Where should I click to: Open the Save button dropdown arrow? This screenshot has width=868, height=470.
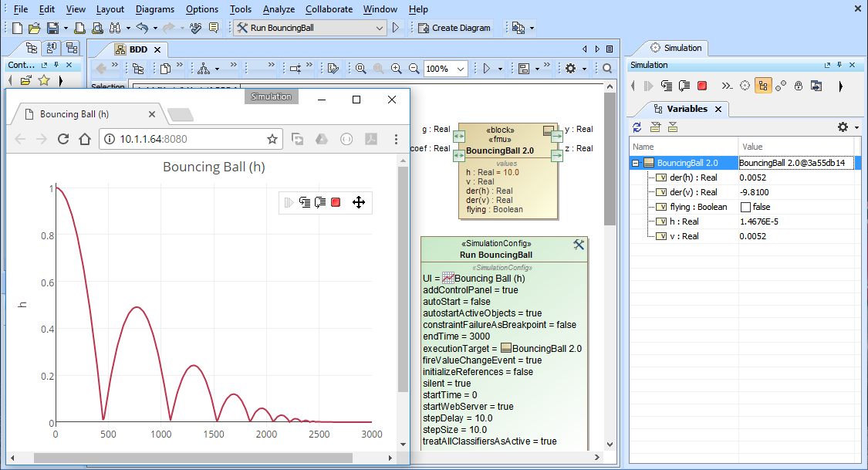coord(66,28)
